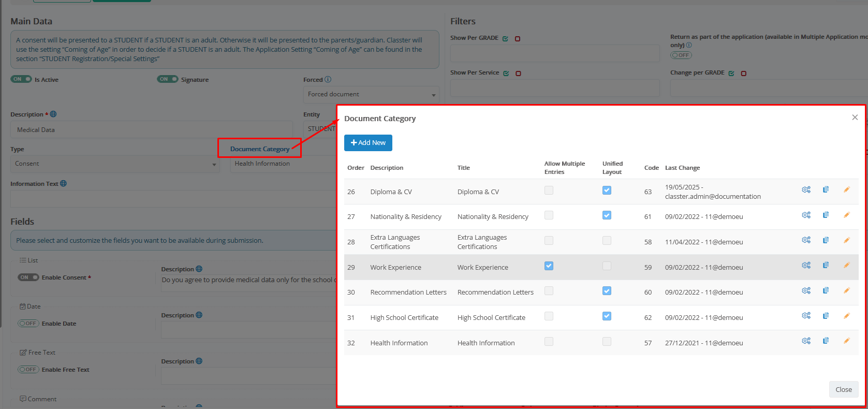Viewport: 868px width, 409px height.
Task: Expand the Type dropdown showing Consent
Action: 114,164
